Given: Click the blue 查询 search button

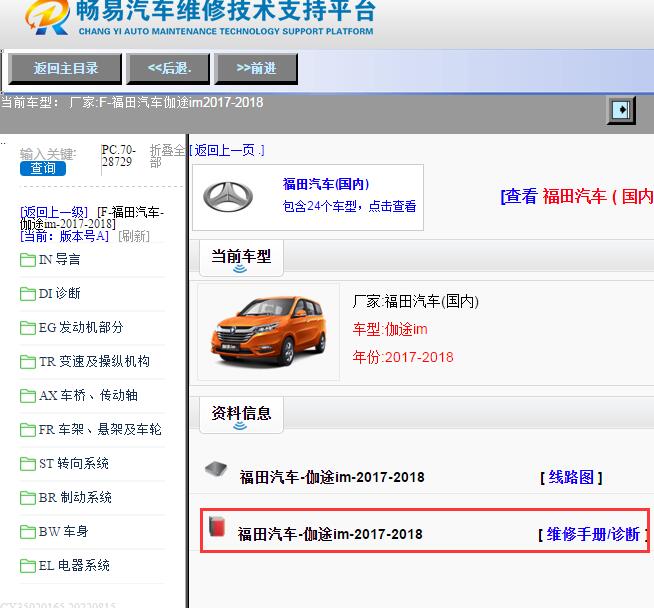Looking at the screenshot, I should click(x=43, y=168).
